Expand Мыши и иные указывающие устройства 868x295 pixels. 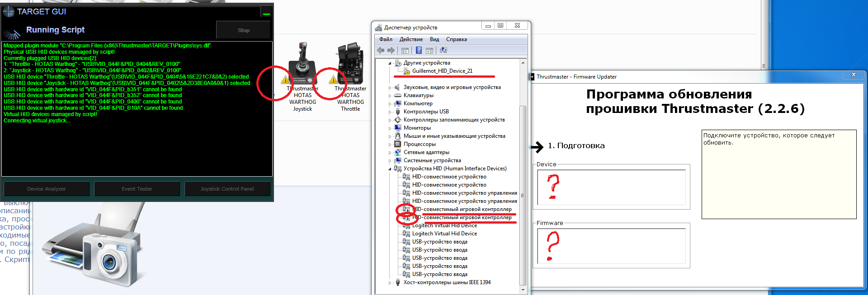(390, 136)
